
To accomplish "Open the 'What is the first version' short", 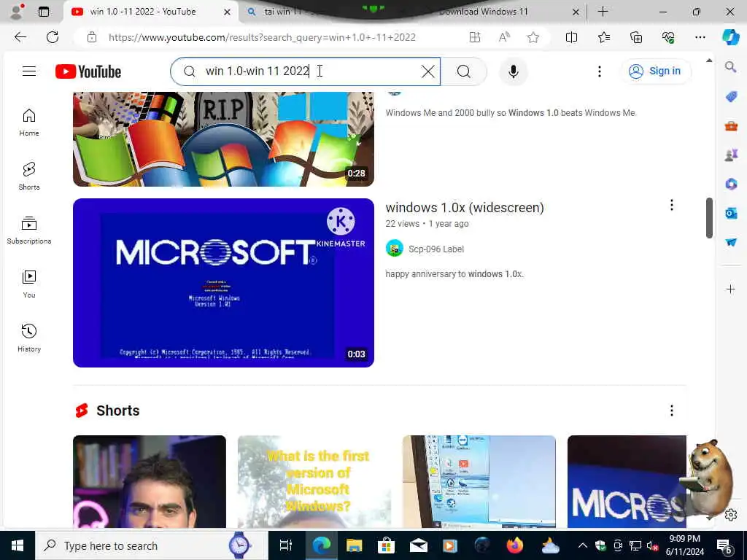I will tap(314, 481).
